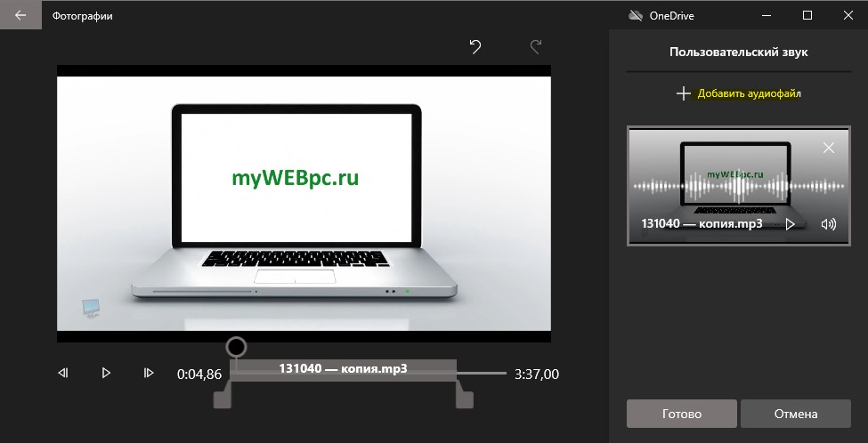Redo the last edit

click(x=535, y=47)
